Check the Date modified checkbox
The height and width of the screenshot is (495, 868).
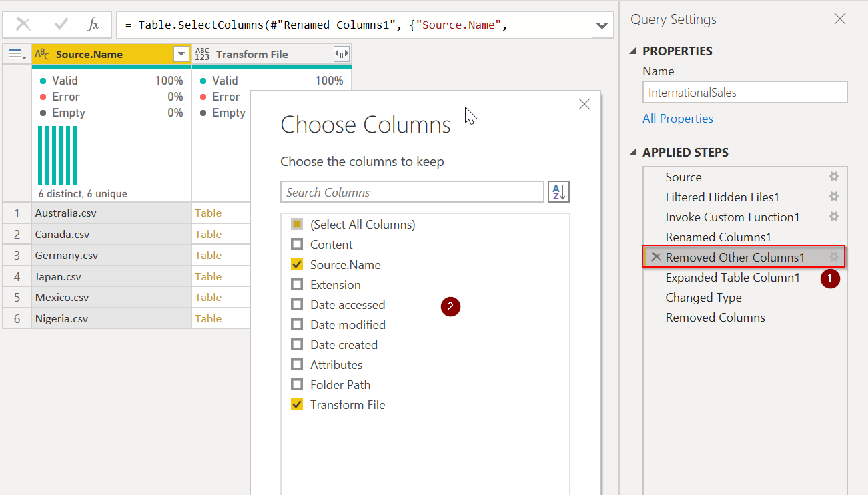297,325
